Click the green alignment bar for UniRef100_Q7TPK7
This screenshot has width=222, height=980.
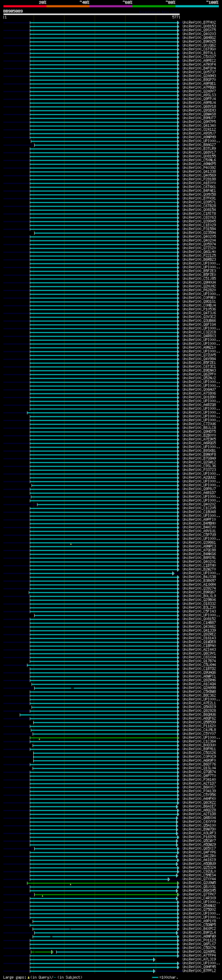coord(106,894)
